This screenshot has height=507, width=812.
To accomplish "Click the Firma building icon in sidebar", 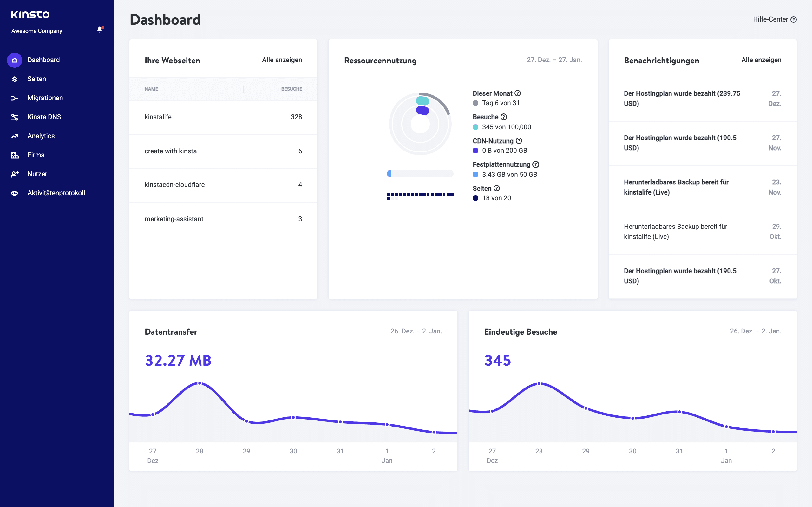I will click(x=14, y=155).
